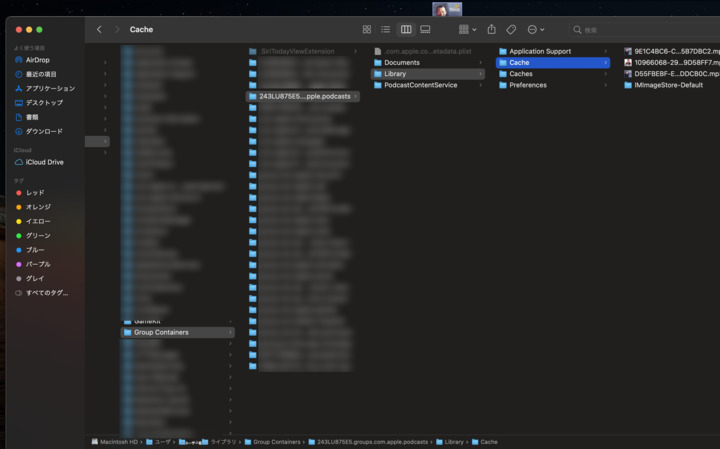Open iCloud Drive in the sidebar
The image size is (720, 449).
point(44,162)
